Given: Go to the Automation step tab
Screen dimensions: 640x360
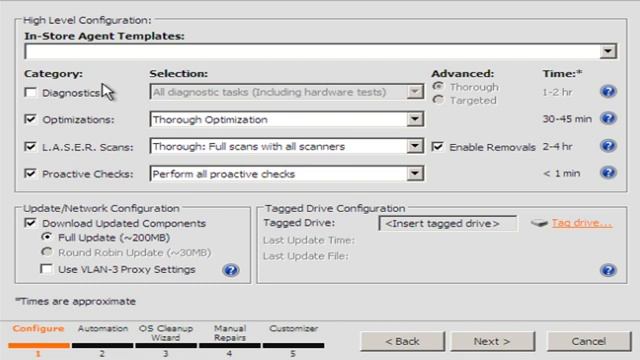Looking at the screenshot, I should tap(103, 329).
